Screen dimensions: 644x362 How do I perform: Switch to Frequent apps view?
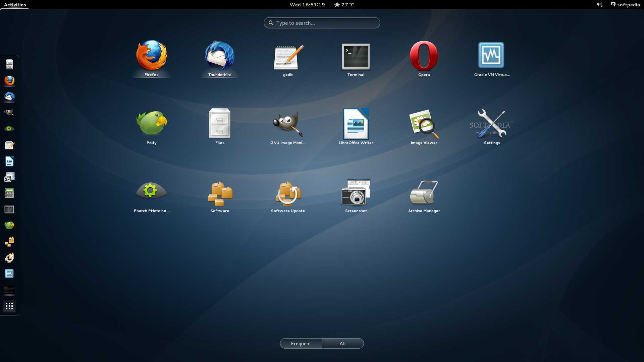[301, 344]
